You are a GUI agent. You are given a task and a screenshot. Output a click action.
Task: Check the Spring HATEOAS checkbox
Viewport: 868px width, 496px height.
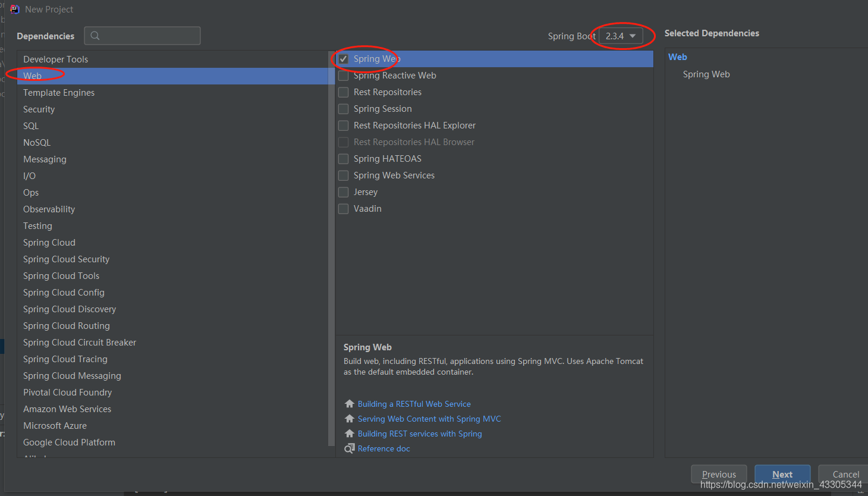(344, 159)
